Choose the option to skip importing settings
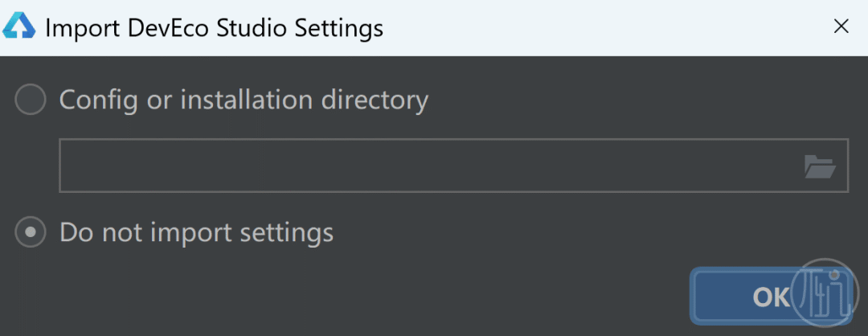Image resolution: width=868 pixels, height=336 pixels. (30, 232)
